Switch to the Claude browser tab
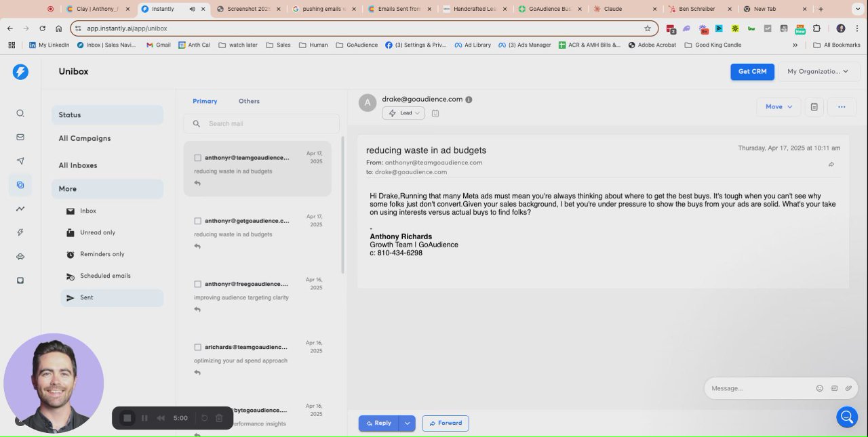 pyautogui.click(x=624, y=9)
